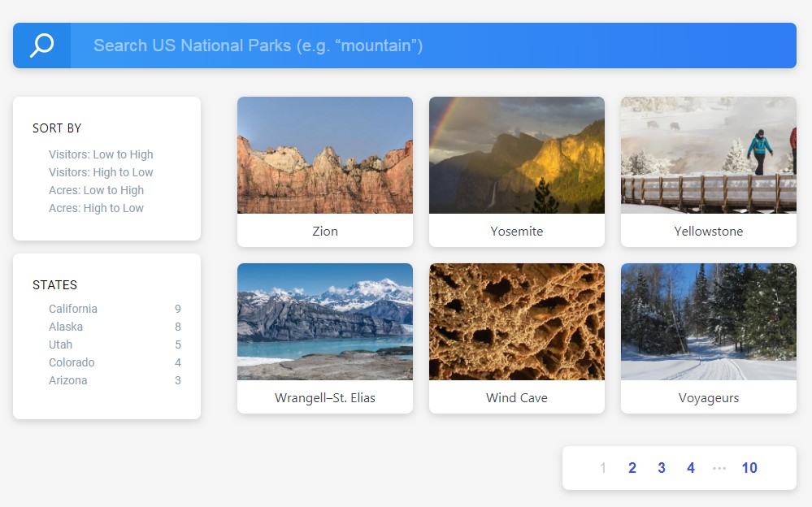This screenshot has width=812, height=507.
Task: Sort by Visitors: High to Low
Action: coord(101,172)
